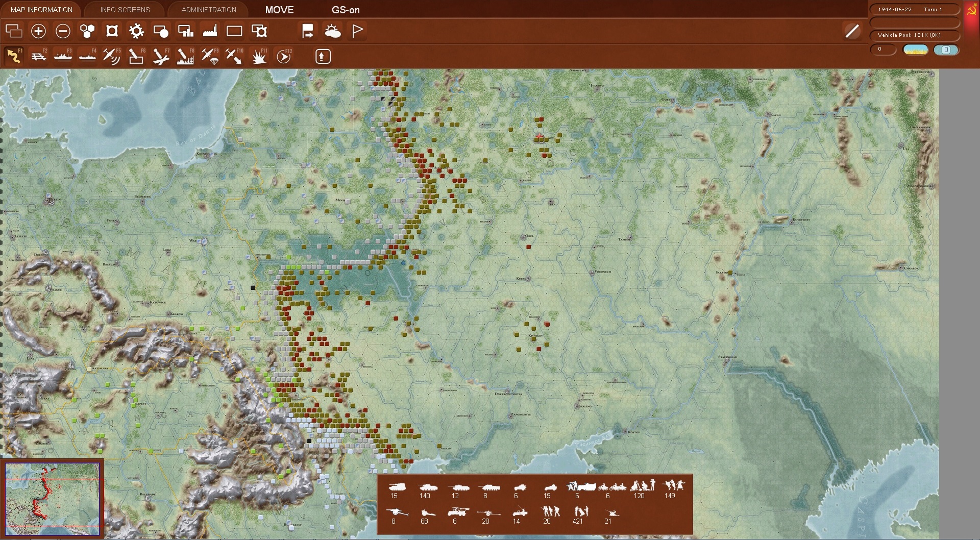Click the 1944-06-22 Turn 1 display
The height and width of the screenshot is (540, 980).
914,9
